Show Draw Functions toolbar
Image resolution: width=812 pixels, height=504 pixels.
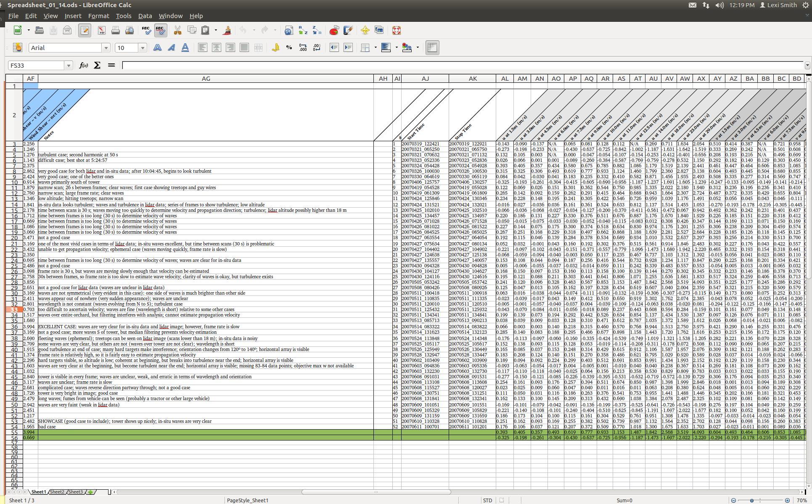348,30
